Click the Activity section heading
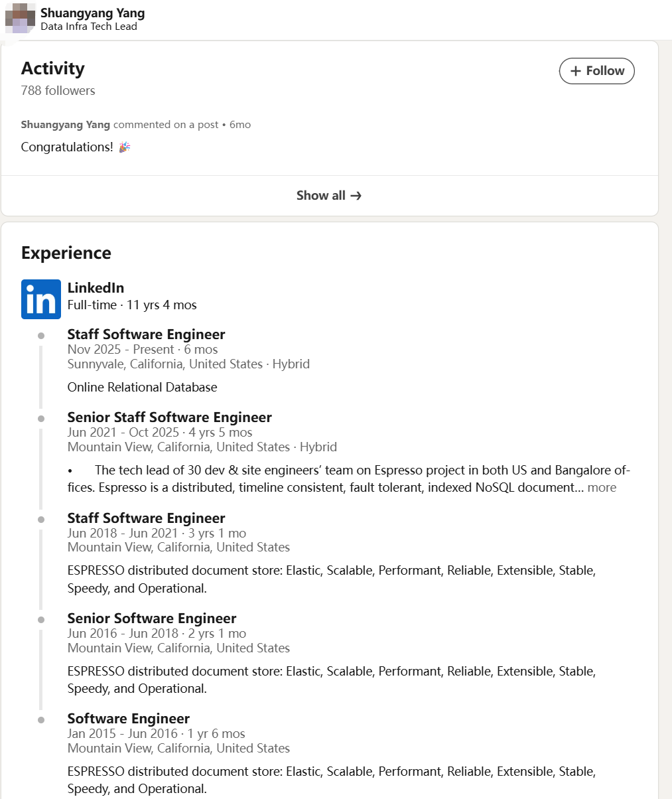 pyautogui.click(x=53, y=69)
